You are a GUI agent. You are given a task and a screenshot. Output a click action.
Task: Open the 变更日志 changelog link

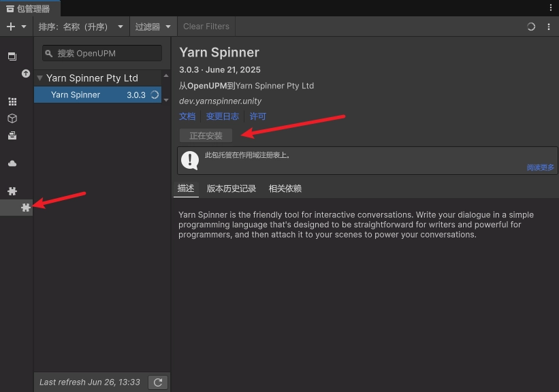(223, 116)
